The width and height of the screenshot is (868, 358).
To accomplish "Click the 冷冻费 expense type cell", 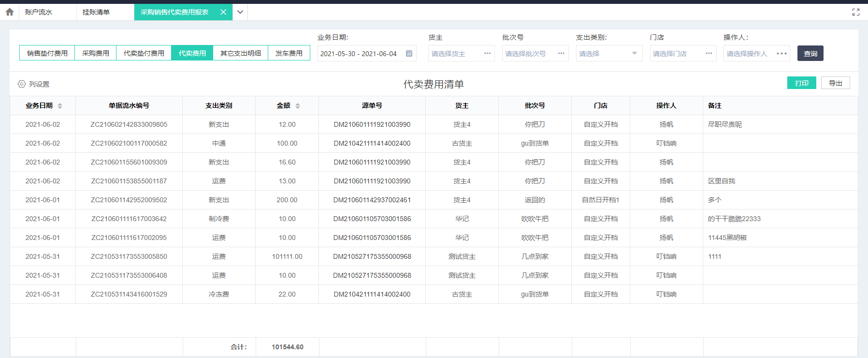I will (219, 294).
